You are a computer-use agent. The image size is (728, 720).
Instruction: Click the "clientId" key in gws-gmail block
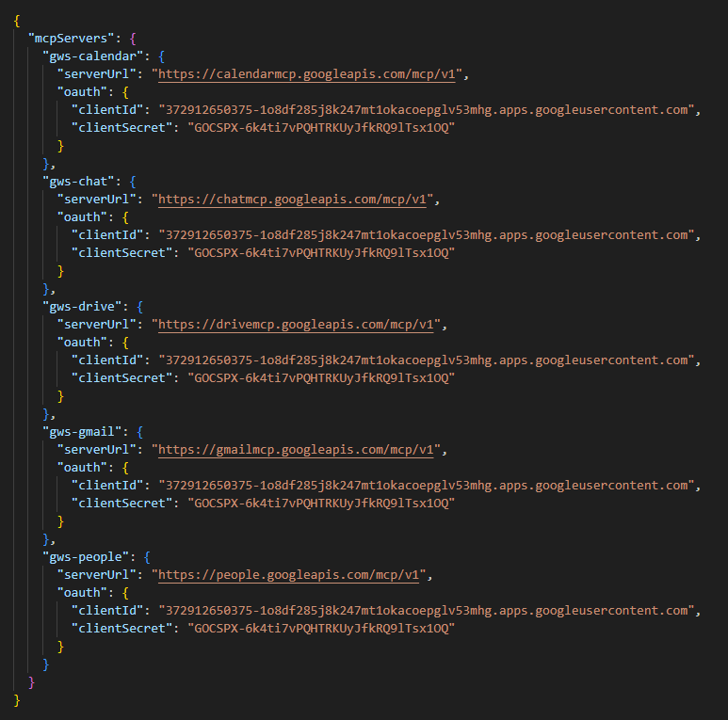point(107,486)
